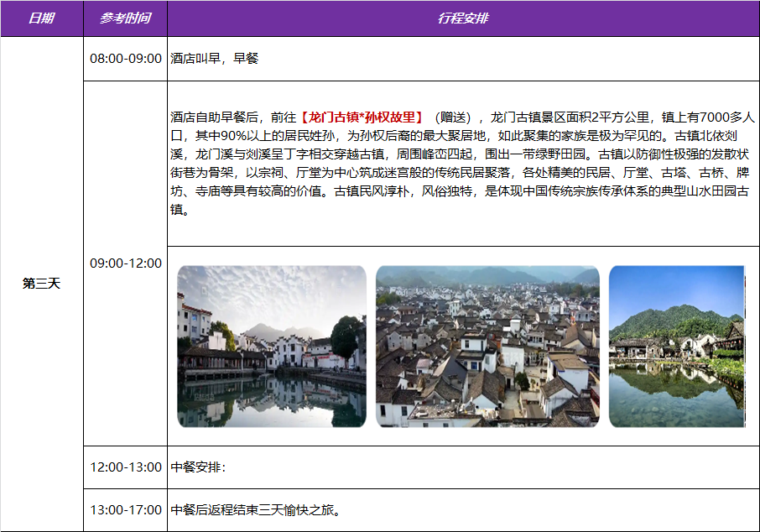This screenshot has height=532, width=760.
Task: Click the 13:00-17:00 time cell
Action: [125, 510]
